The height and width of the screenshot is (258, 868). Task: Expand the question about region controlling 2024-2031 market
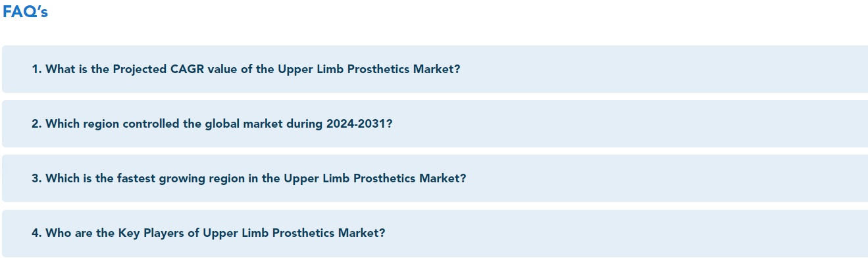pyautogui.click(x=435, y=124)
